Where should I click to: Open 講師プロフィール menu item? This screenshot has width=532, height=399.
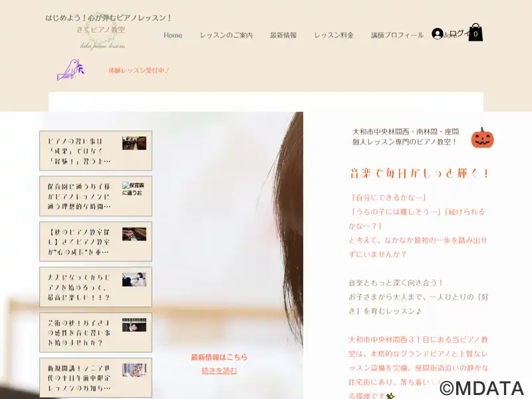coord(397,35)
